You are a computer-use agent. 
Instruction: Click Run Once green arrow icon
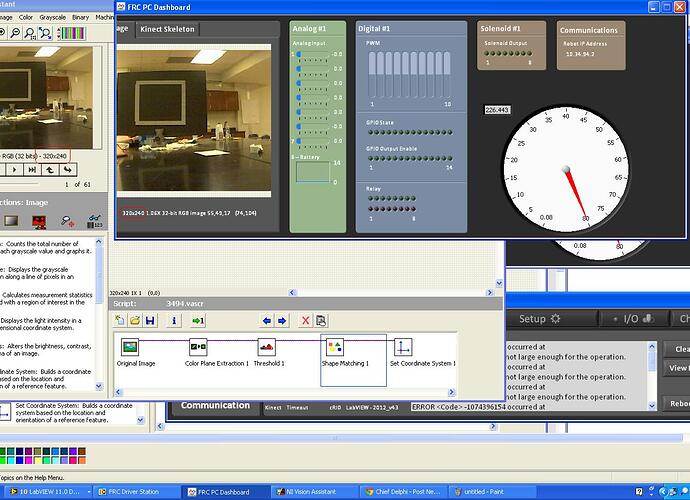198,320
